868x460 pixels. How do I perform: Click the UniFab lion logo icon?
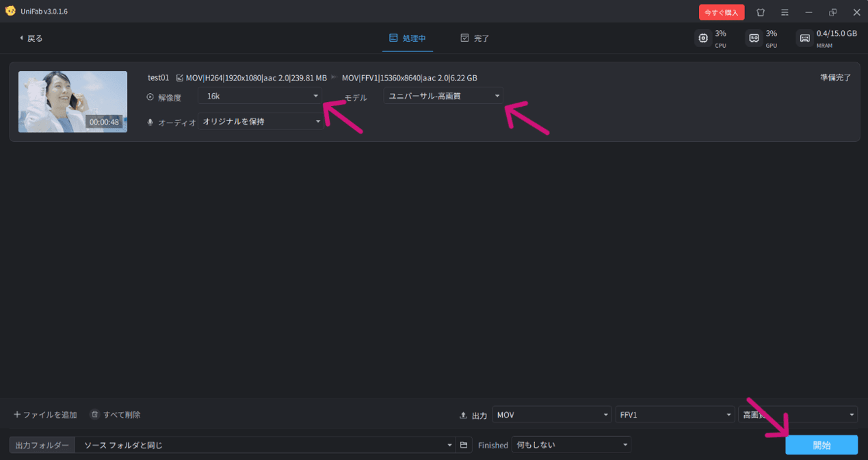(10, 11)
